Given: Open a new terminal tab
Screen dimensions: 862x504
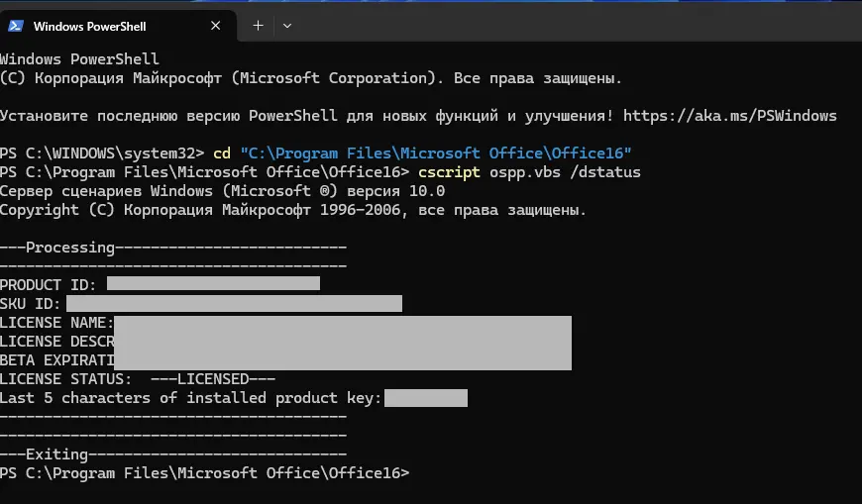Looking at the screenshot, I should [258, 26].
